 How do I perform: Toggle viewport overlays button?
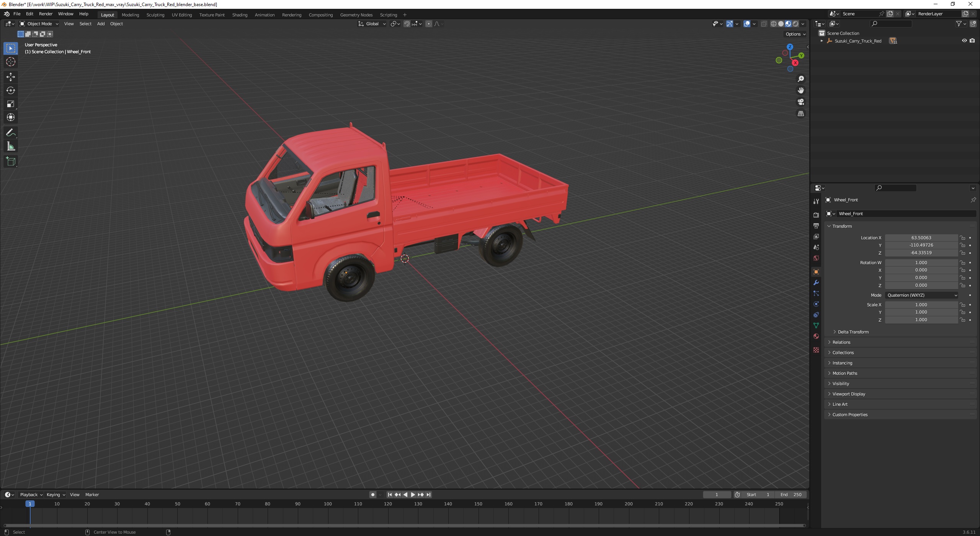(747, 24)
